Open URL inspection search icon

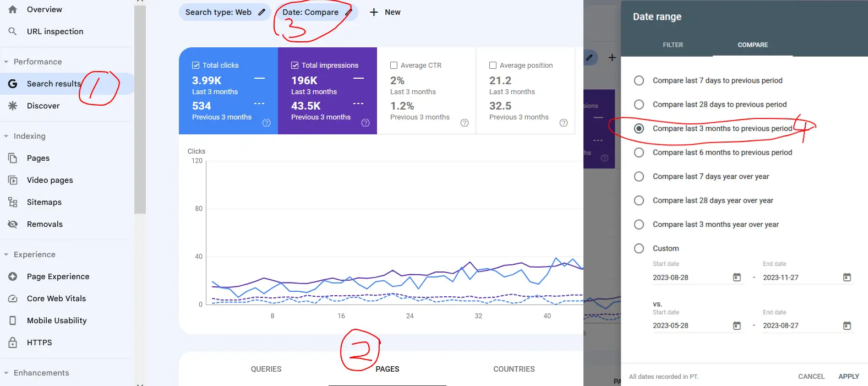[13, 31]
